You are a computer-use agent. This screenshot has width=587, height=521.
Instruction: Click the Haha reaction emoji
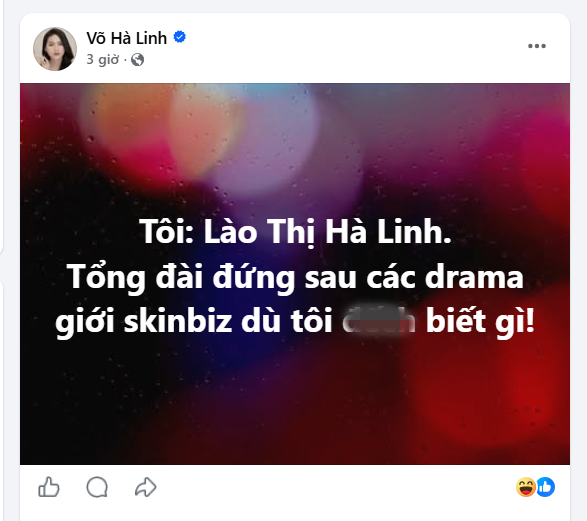tap(526, 487)
